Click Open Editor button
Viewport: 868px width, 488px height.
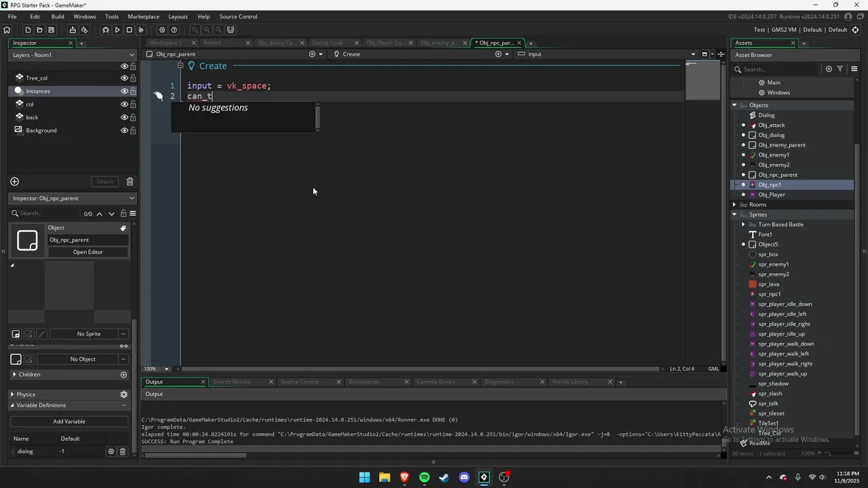click(x=88, y=252)
